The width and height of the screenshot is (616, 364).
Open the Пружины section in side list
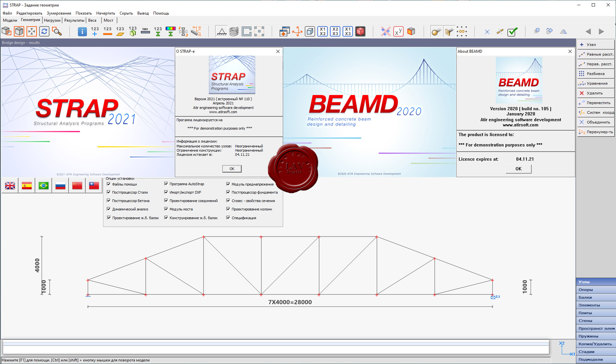(596, 336)
